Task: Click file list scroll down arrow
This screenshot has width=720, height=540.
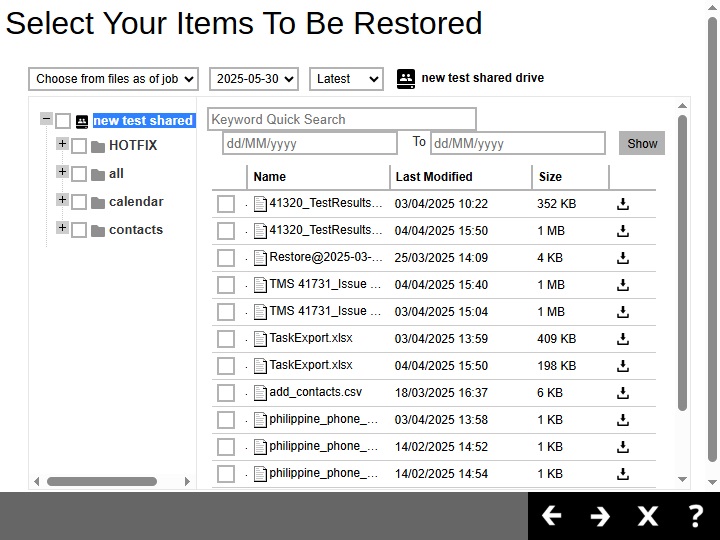Action: click(x=682, y=479)
